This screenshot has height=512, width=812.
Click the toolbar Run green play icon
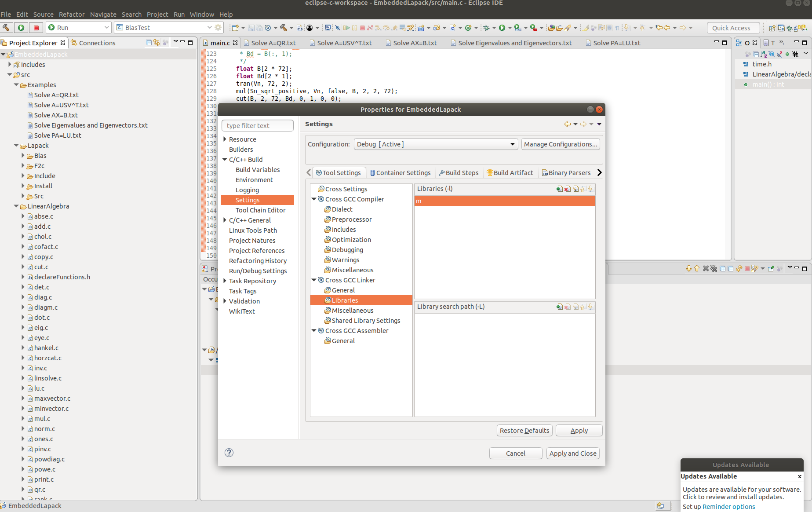502,28
